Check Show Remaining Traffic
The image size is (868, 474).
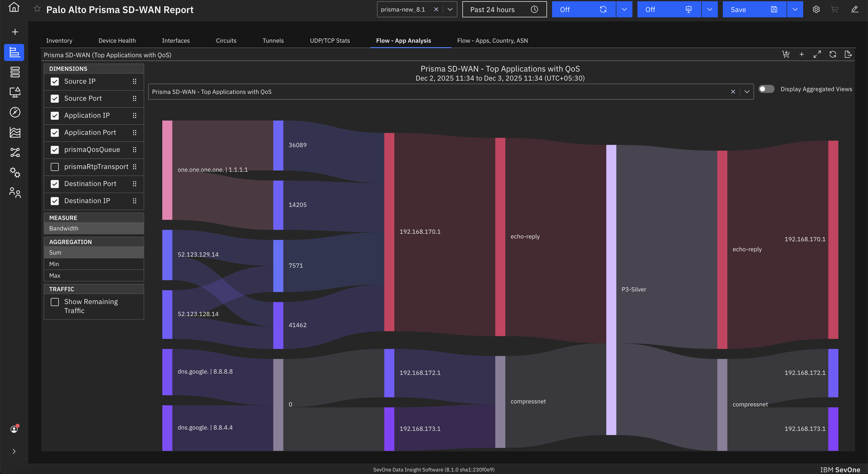(55, 302)
